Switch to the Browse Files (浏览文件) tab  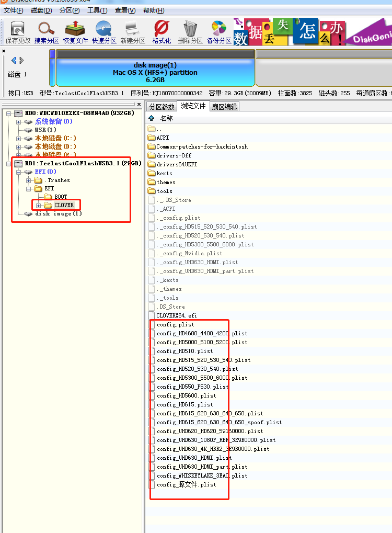(x=193, y=106)
